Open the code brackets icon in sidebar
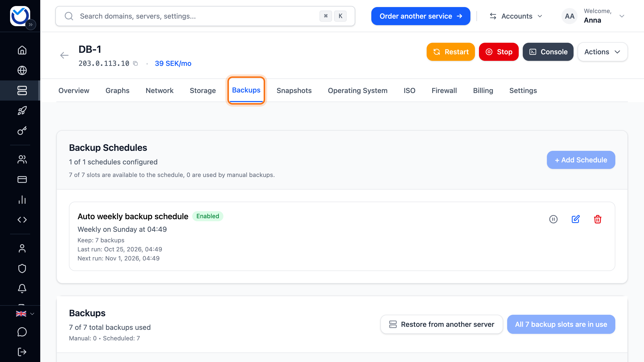 (x=22, y=220)
